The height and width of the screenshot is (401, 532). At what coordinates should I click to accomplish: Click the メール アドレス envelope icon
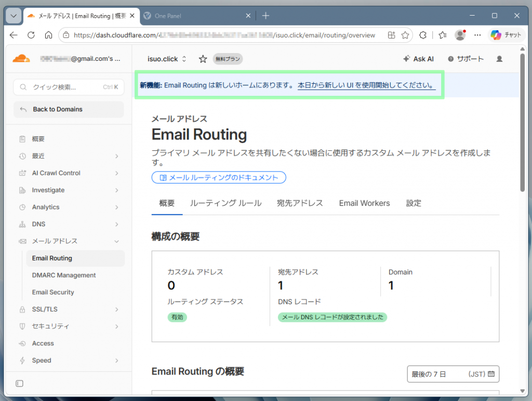click(x=22, y=241)
